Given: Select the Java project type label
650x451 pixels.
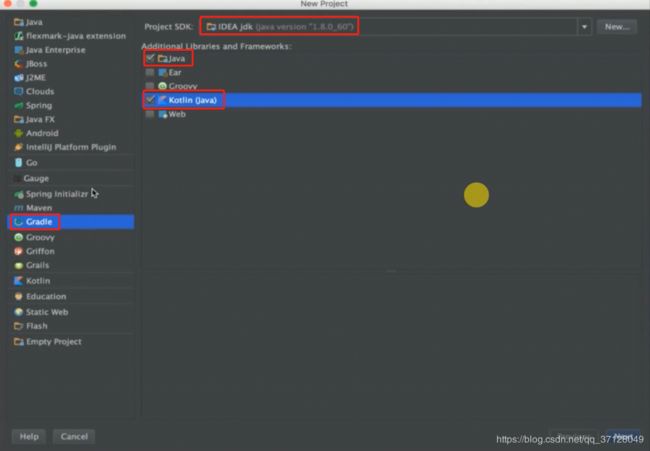Looking at the screenshot, I should pos(34,22).
